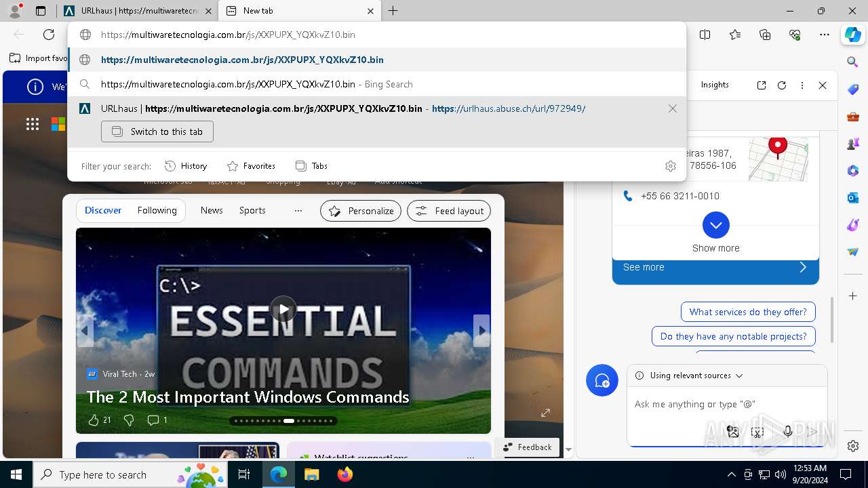Filter search by History
The height and width of the screenshot is (488, 868).
point(186,166)
